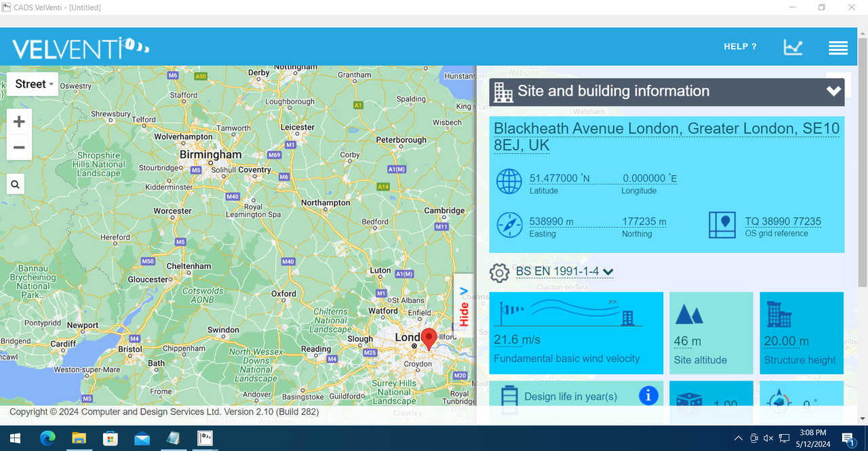Click the red location pin marker
This screenshot has width=868, height=451.
pyautogui.click(x=429, y=338)
